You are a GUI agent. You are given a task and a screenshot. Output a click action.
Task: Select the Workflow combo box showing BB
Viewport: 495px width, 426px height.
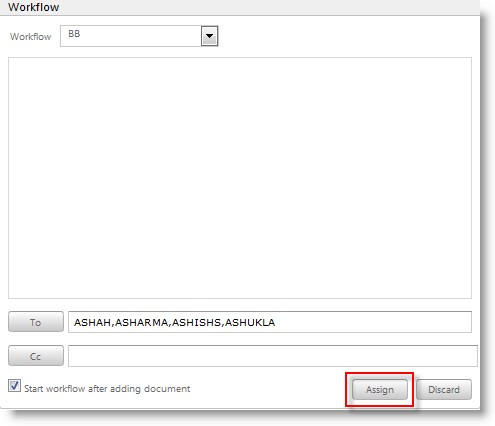[139, 36]
